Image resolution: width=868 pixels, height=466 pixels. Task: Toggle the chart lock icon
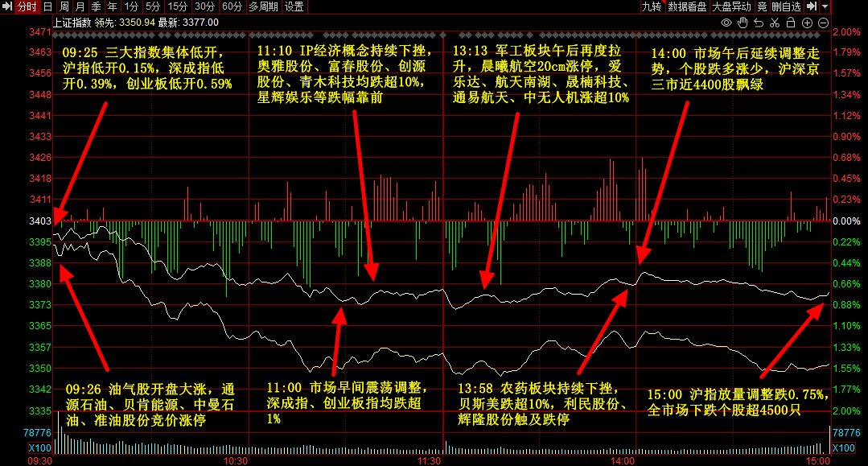[790, 23]
